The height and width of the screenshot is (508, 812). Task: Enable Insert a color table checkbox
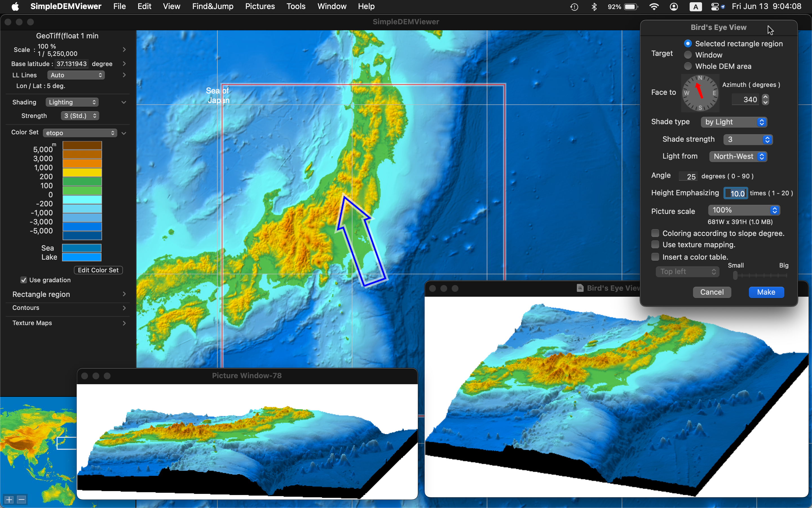(655, 257)
